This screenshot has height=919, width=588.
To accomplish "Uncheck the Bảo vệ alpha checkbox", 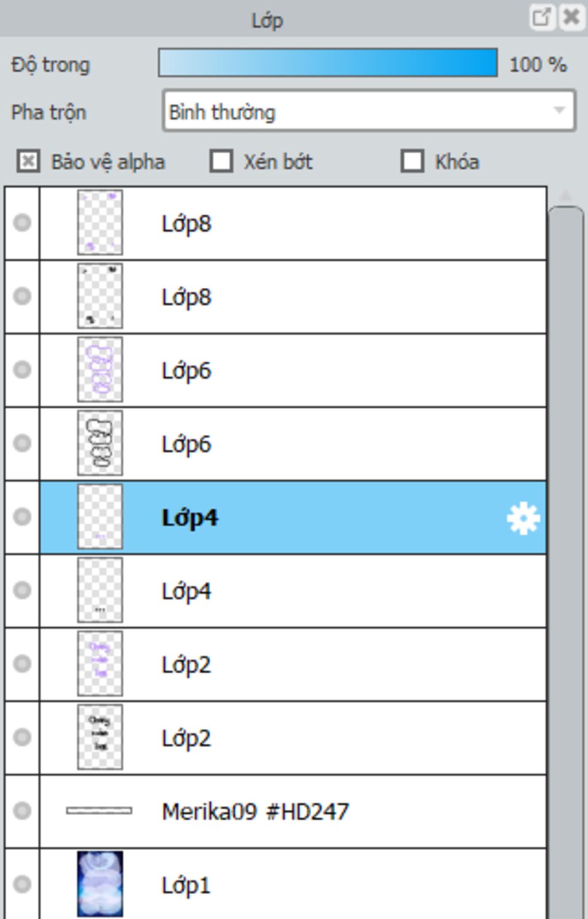I will point(28,161).
